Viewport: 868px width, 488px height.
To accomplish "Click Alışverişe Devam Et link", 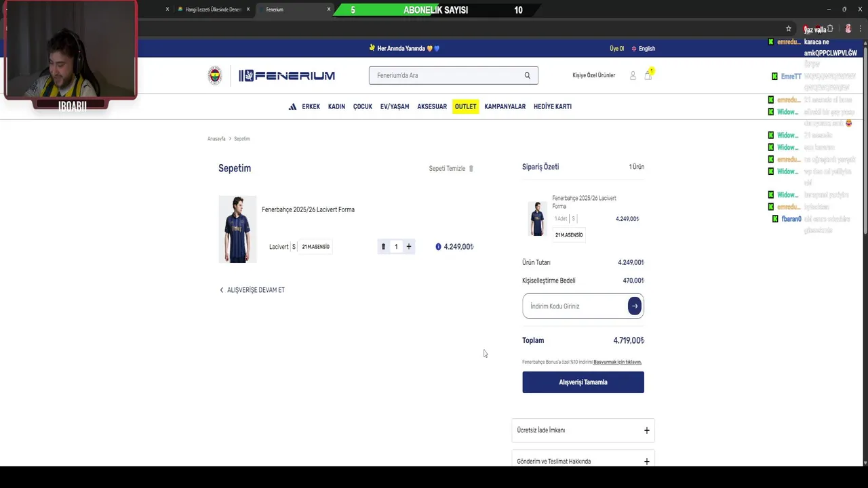I will coord(256,290).
